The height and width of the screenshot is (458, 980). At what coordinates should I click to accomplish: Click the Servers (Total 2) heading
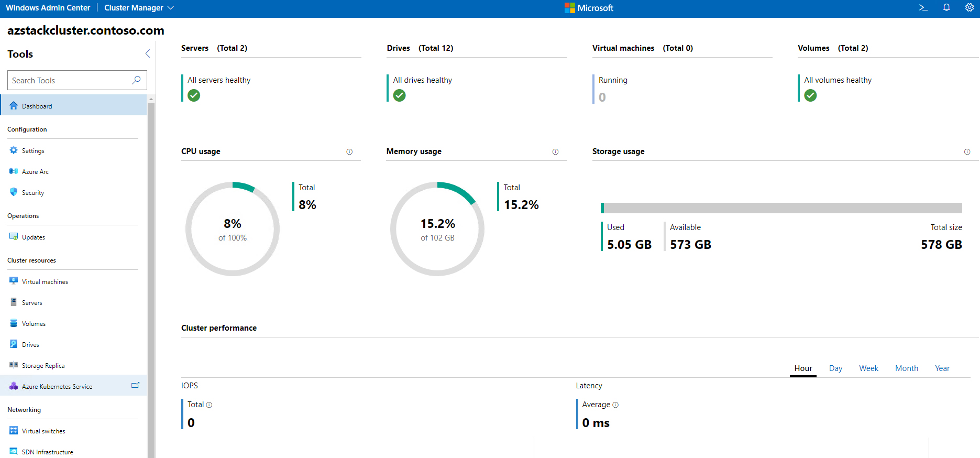(214, 48)
